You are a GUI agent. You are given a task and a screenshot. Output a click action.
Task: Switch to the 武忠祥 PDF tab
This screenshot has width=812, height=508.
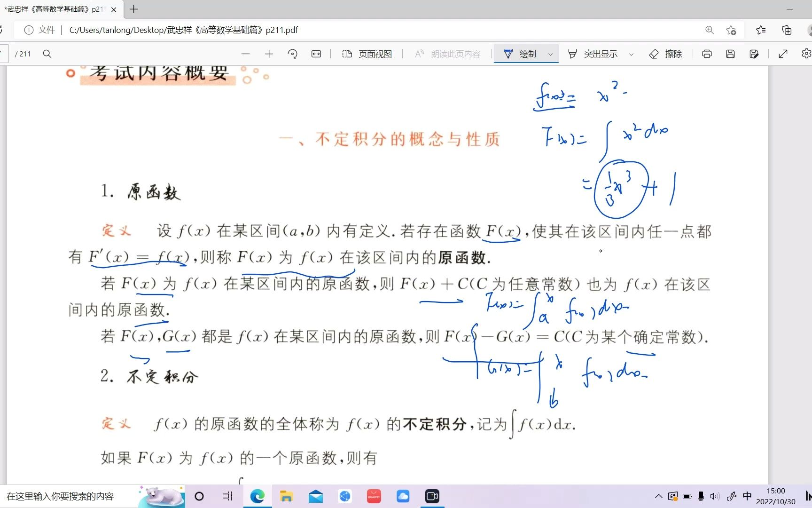[x=54, y=9]
